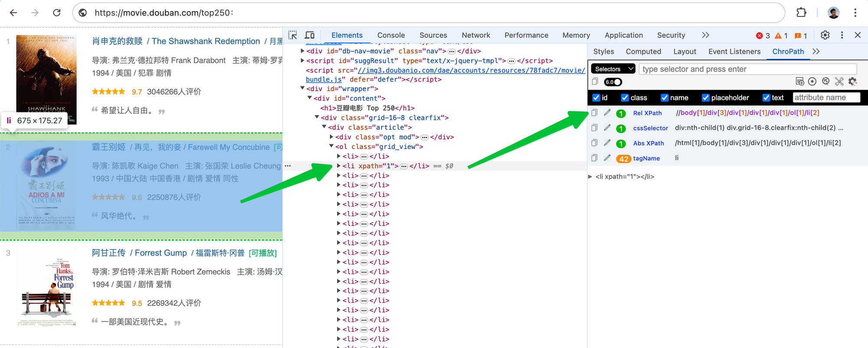This screenshot has width=868, height=348.
Task: Click the yellow warnings count badge
Action: coord(781,36)
